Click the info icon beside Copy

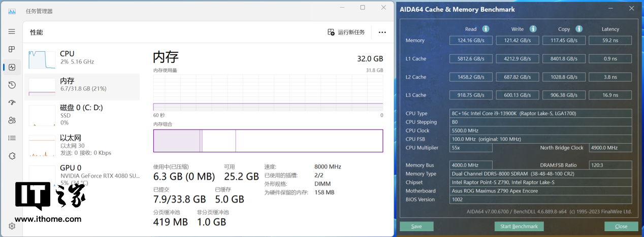tap(578, 29)
